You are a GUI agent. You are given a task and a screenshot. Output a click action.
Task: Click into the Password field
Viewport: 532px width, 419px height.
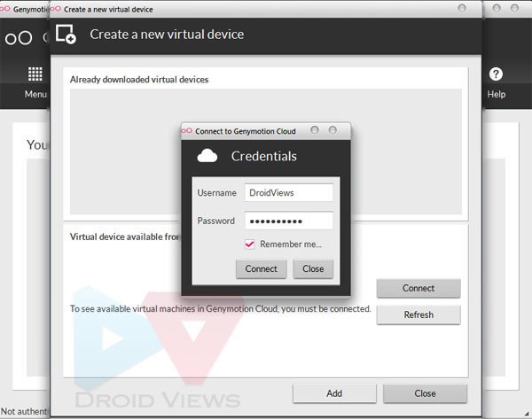(x=289, y=221)
